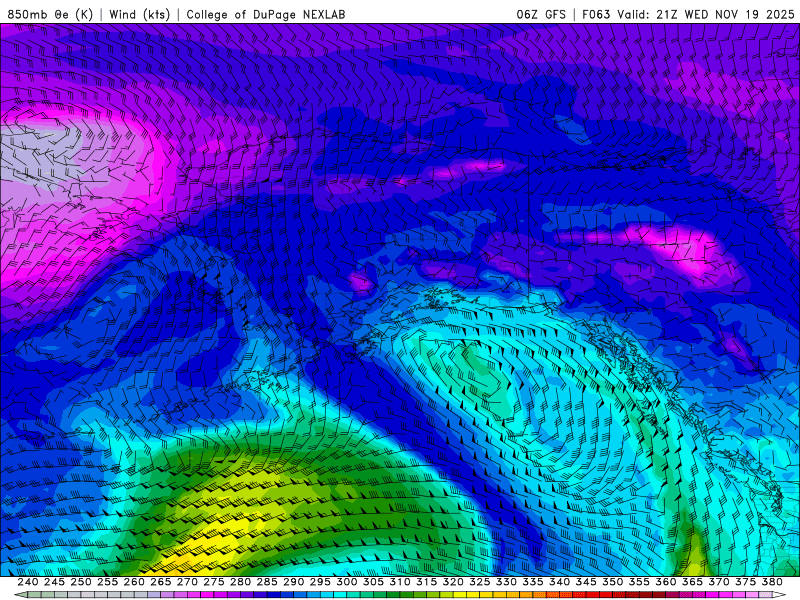Choose the 315 legend value
800x600 pixels.
pyautogui.click(x=427, y=582)
